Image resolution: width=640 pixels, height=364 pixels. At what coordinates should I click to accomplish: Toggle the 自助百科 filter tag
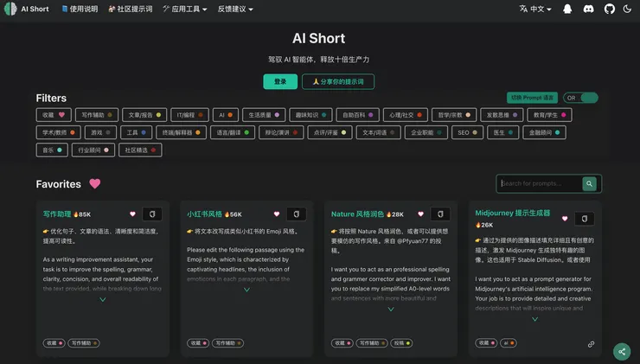357,115
